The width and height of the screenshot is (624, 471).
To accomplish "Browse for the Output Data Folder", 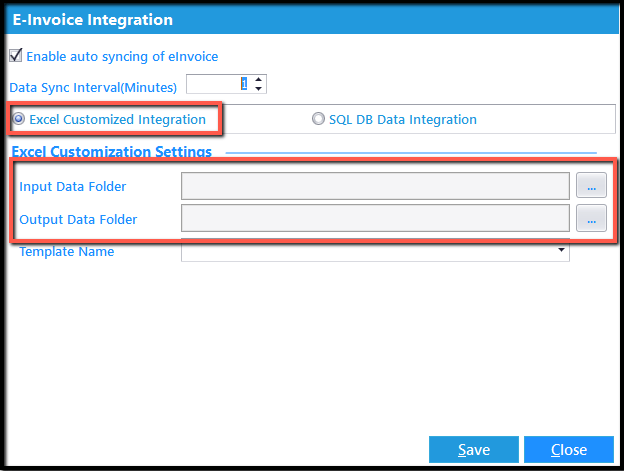I will (x=591, y=218).
